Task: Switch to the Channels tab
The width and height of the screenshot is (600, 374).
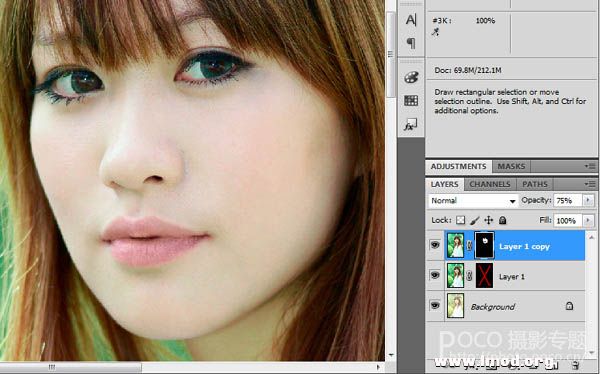Action: [490, 184]
